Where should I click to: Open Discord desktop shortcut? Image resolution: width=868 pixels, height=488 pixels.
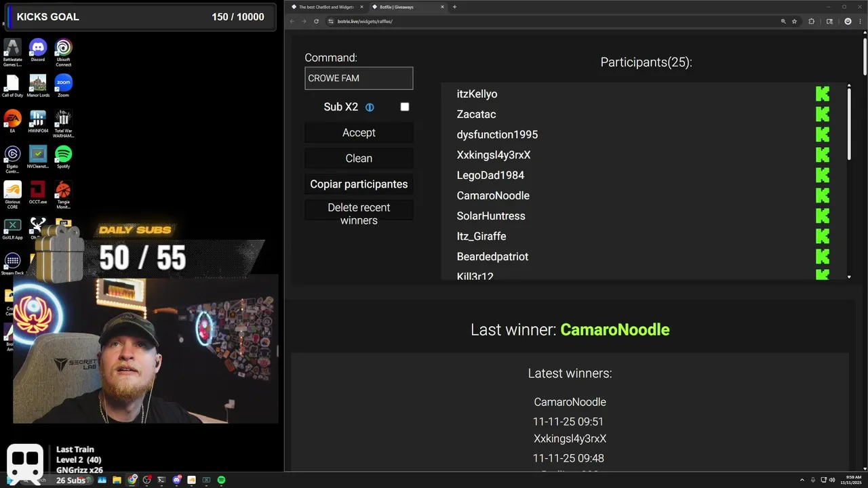coord(38,50)
